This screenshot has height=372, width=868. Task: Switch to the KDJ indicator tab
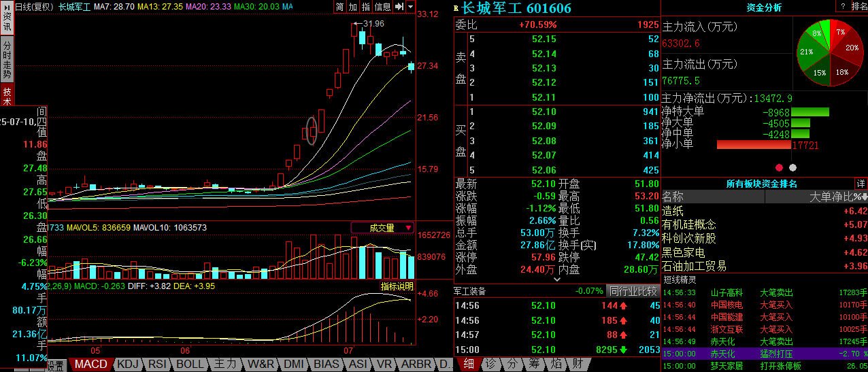[129, 365]
